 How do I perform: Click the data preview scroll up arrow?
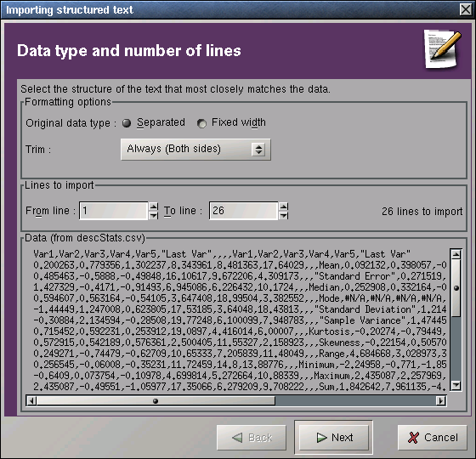pos(456,254)
